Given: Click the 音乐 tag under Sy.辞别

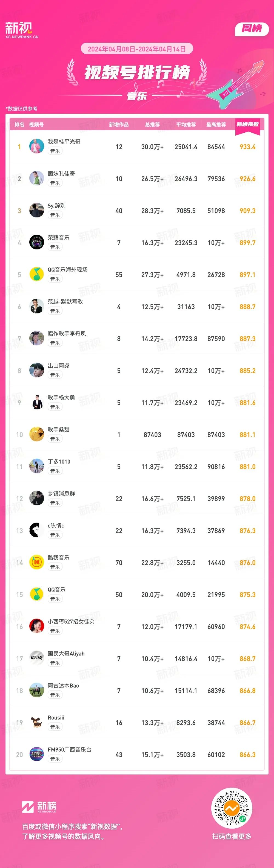Looking at the screenshot, I should pyautogui.click(x=55, y=215).
